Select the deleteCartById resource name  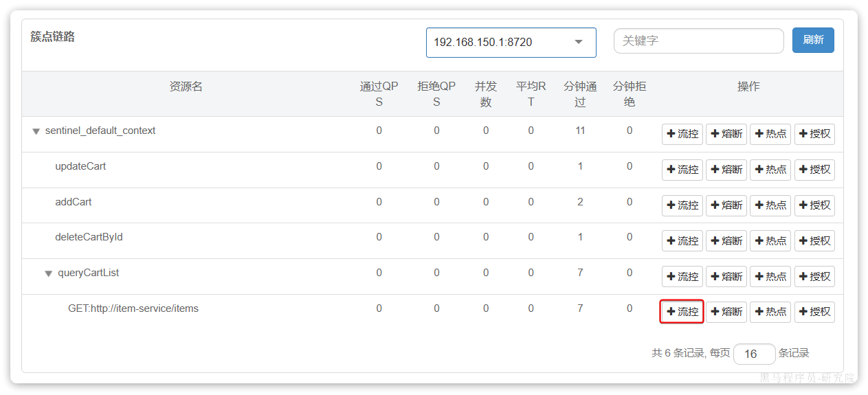click(89, 237)
